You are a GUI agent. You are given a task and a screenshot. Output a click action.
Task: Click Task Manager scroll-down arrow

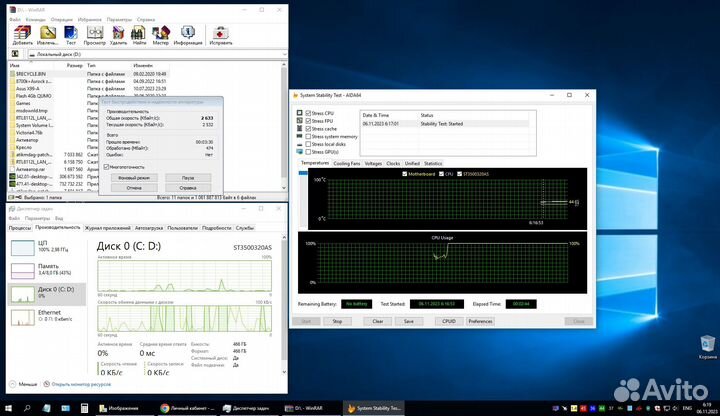tap(284, 372)
